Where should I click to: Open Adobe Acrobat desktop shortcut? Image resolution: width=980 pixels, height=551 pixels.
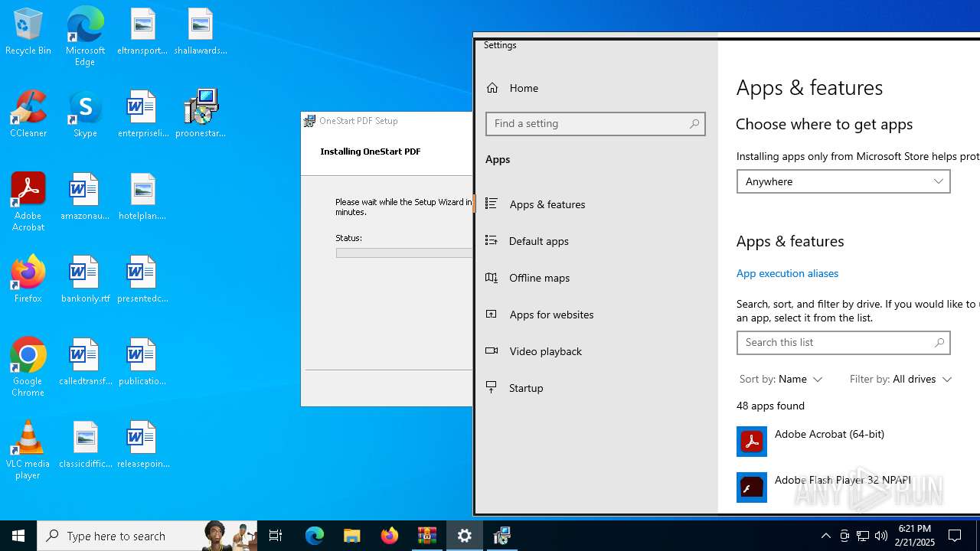tap(28, 202)
